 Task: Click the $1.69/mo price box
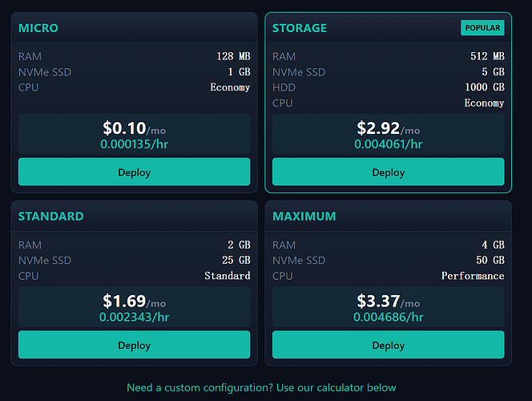tap(134, 307)
